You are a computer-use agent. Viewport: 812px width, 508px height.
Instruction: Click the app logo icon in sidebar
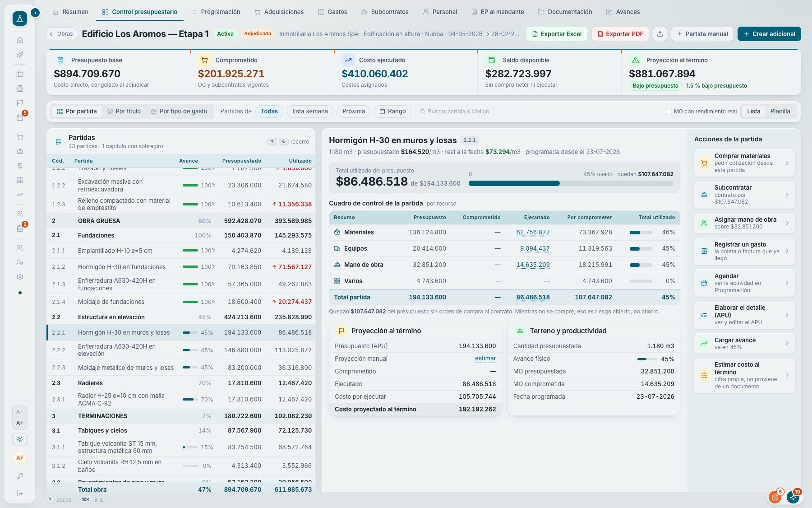point(19,19)
